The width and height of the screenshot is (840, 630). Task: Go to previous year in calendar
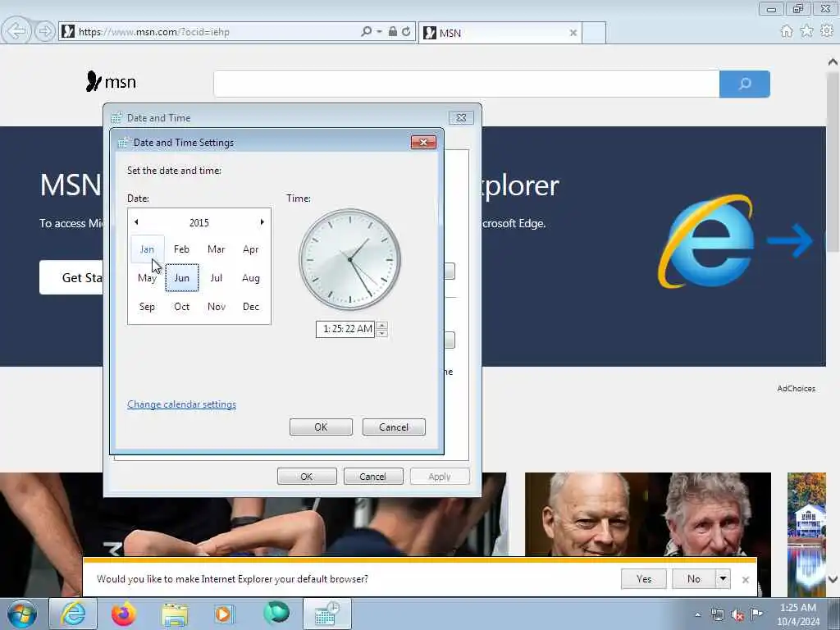[137, 221]
